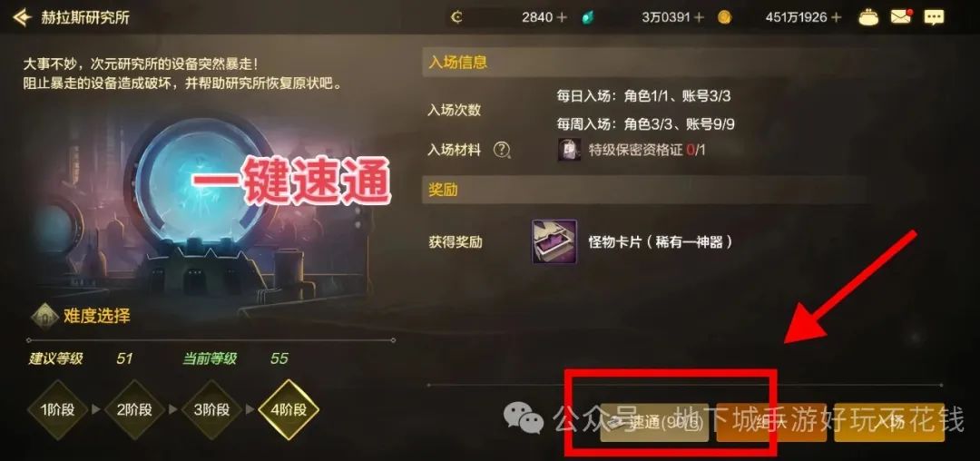Select the 4阶段 difficulty
The width and height of the screenshot is (980, 461).
(x=289, y=410)
